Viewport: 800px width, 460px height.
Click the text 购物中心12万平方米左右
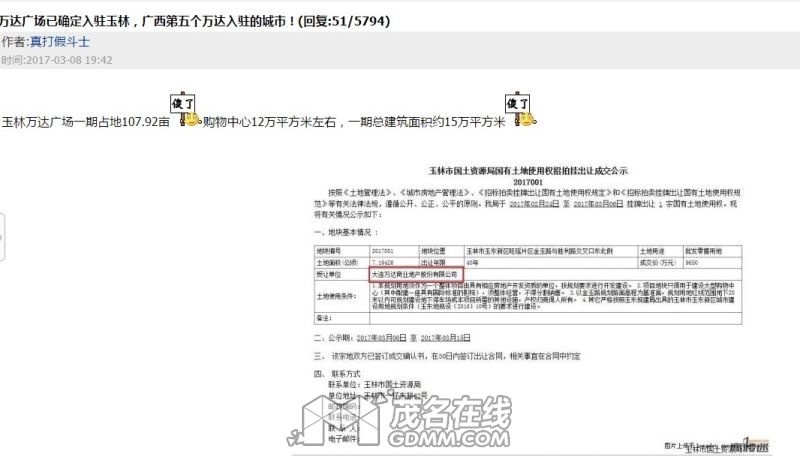[269, 122]
